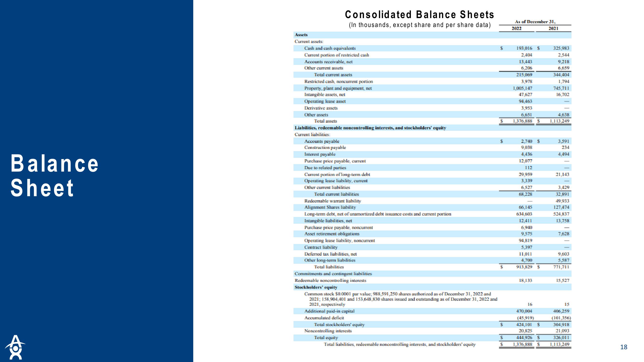The height and width of the screenshot is (362, 644).
Task: Select the 325,983 cash value for 2021
Action: tap(561, 48)
